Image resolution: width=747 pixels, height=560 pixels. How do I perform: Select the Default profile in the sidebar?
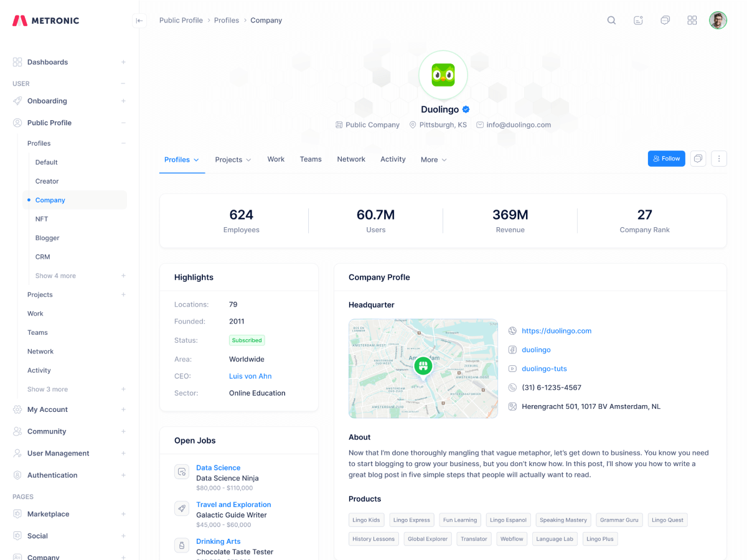coord(46,162)
